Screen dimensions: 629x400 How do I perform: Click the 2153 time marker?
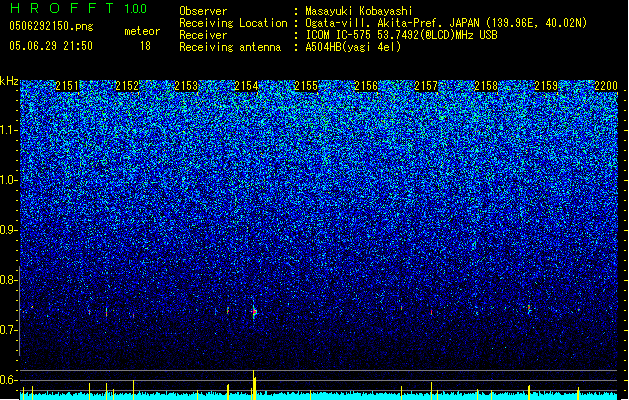click(187, 86)
